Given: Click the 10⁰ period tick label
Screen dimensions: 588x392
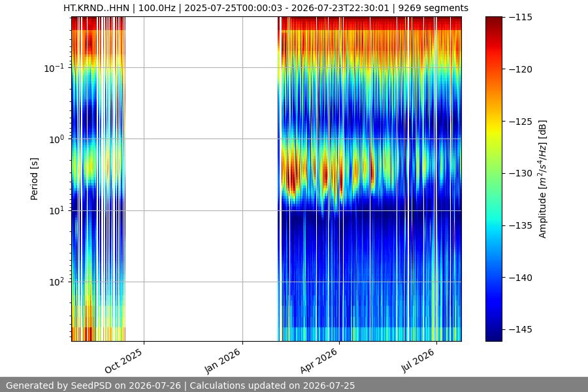Looking at the screenshot, I should click(57, 139).
